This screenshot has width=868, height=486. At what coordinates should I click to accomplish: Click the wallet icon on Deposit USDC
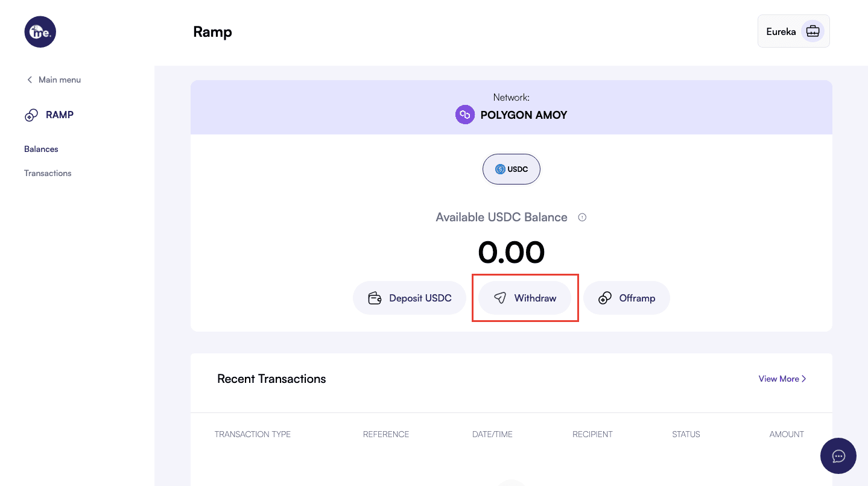375,298
